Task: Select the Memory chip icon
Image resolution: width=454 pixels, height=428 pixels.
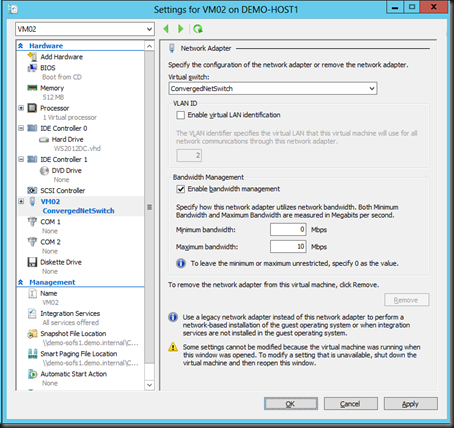Action: [x=32, y=88]
